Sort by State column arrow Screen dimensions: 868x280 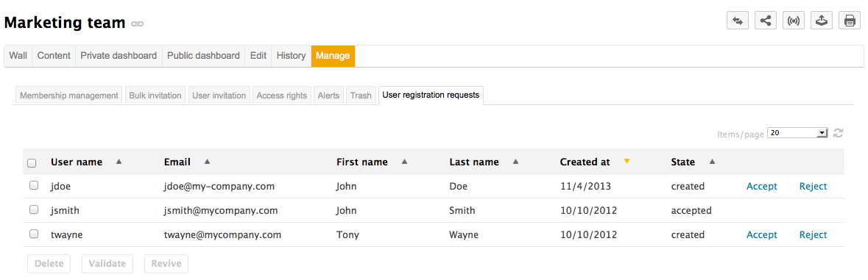(x=712, y=162)
